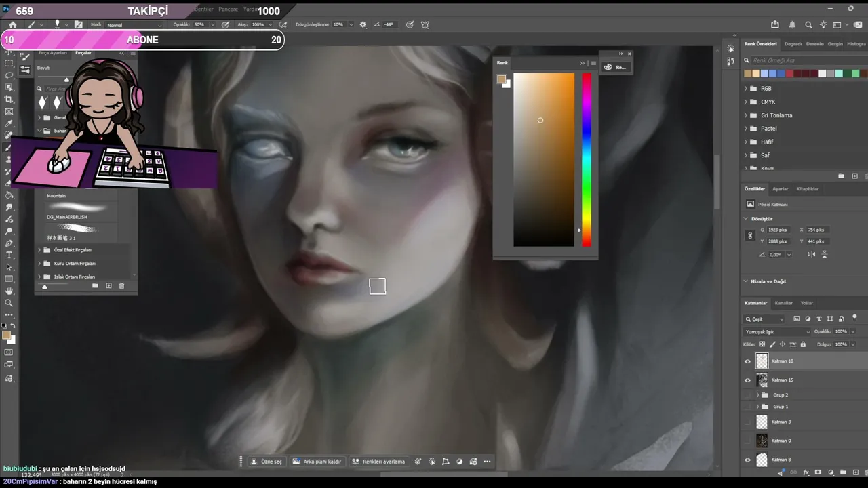Activate the Zoom tool

tap(9, 303)
